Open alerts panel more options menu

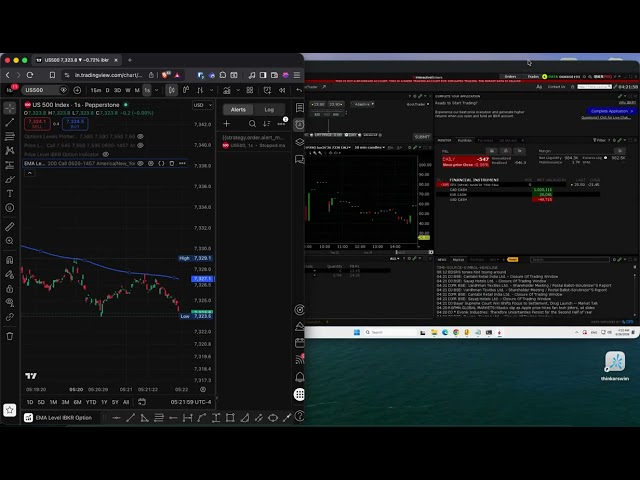pos(282,124)
